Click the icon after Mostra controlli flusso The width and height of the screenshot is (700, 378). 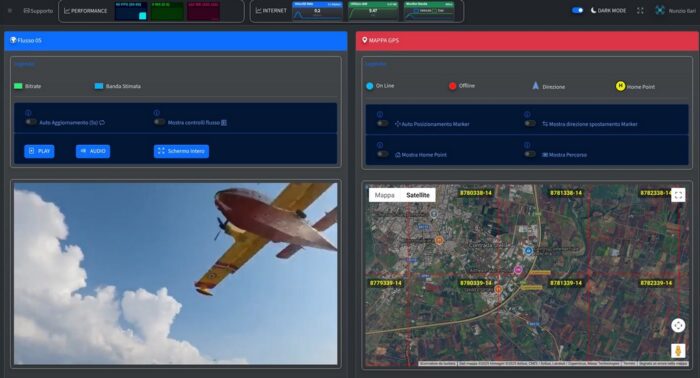[224, 122]
